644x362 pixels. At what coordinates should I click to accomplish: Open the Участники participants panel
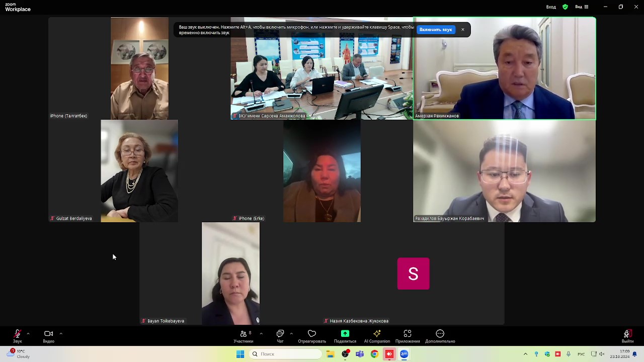(244, 336)
